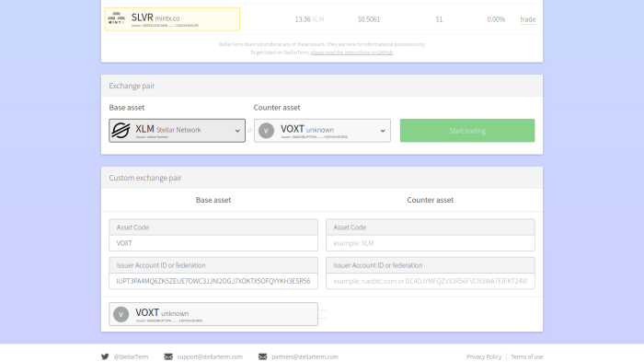This screenshot has width=644, height=362.
Task: Click the Start trading button
Action: coord(467,131)
